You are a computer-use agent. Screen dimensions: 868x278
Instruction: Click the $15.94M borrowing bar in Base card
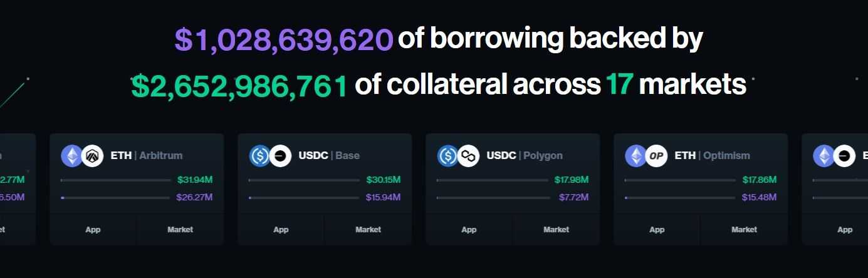304,198
